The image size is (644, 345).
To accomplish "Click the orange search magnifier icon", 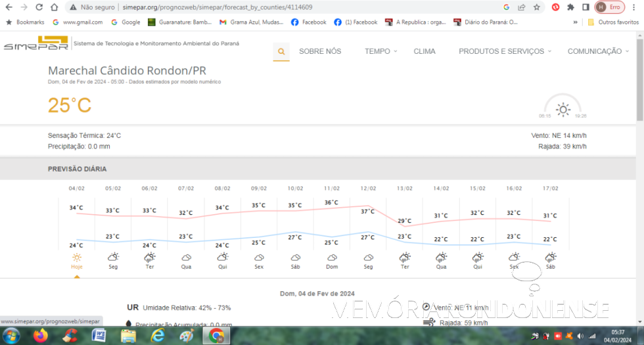I will (281, 51).
